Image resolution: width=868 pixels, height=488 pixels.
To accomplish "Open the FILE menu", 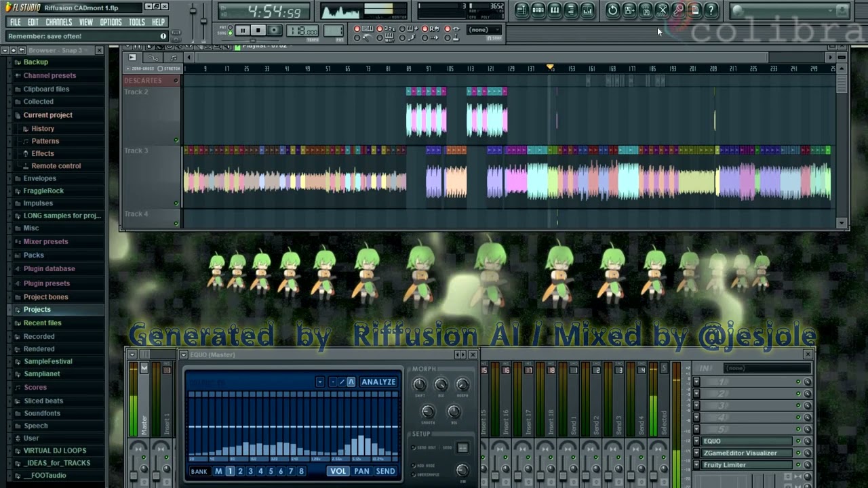I will point(15,22).
